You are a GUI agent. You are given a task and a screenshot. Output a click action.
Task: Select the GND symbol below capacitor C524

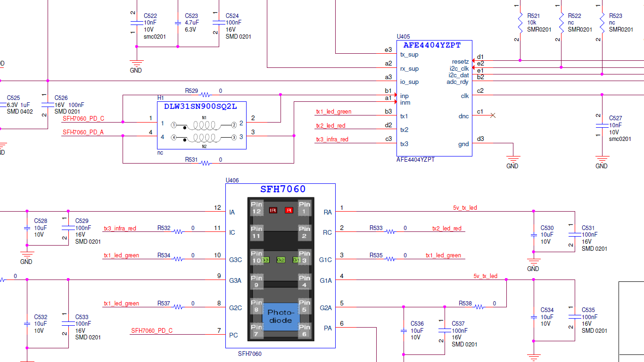pos(136,63)
